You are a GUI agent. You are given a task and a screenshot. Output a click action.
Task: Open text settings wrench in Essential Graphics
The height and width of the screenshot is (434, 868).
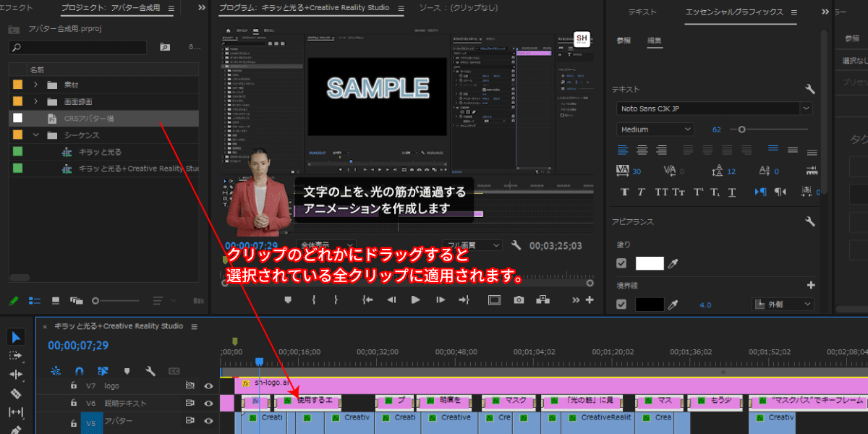click(810, 89)
